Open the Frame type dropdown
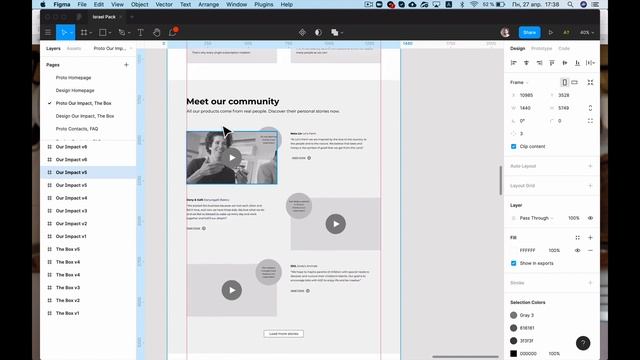Viewport: 640px width, 360px height. (x=519, y=82)
